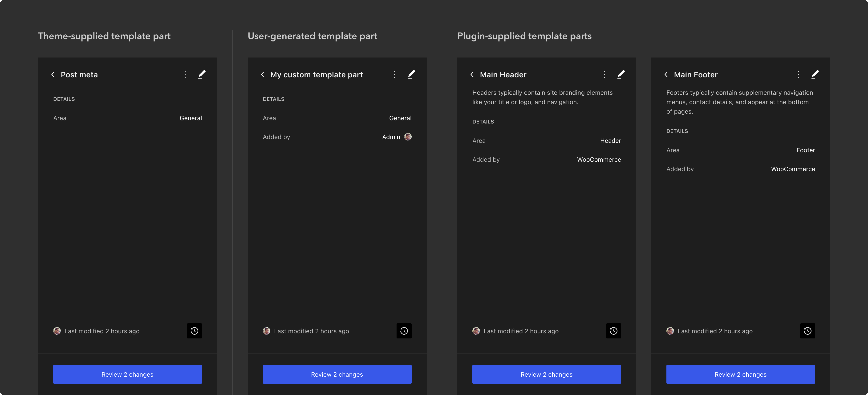Click the WooCommerce value in Main Footer panel
This screenshot has width=868, height=395.
click(793, 169)
